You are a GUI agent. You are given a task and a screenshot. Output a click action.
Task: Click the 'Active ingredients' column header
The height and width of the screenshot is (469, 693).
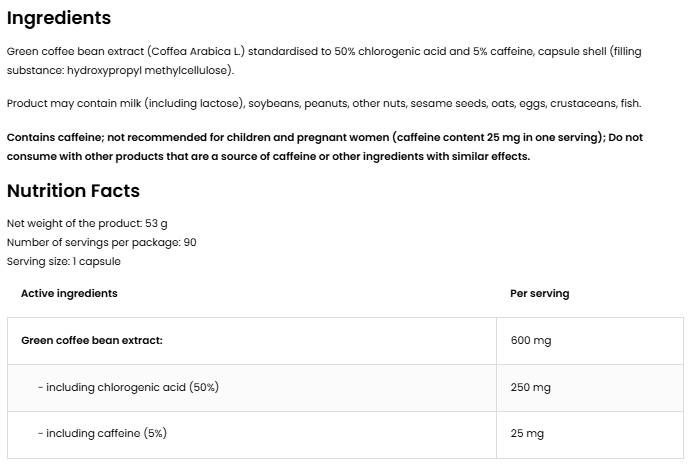pos(69,294)
